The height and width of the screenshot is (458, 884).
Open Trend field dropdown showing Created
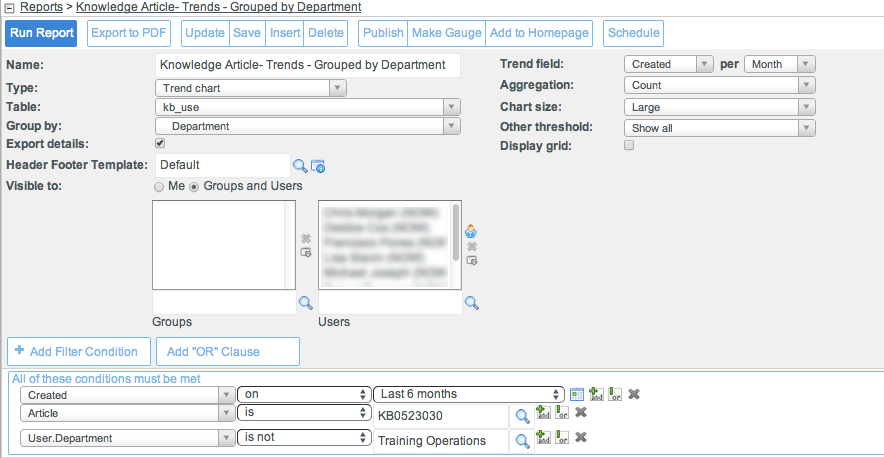click(x=669, y=64)
